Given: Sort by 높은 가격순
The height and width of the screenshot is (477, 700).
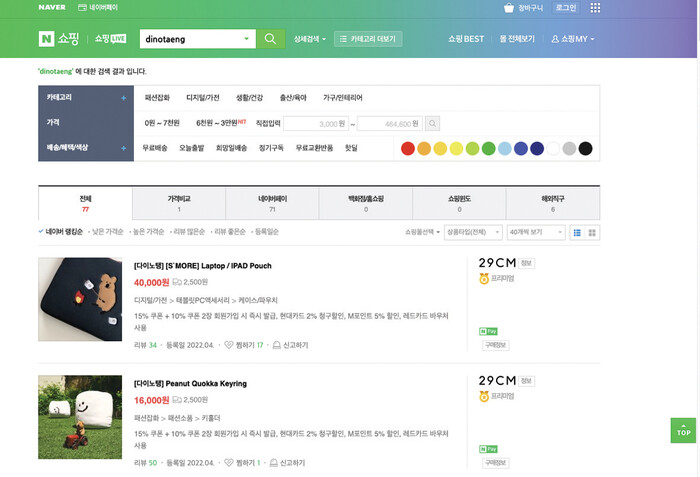Looking at the screenshot, I should click(147, 232).
